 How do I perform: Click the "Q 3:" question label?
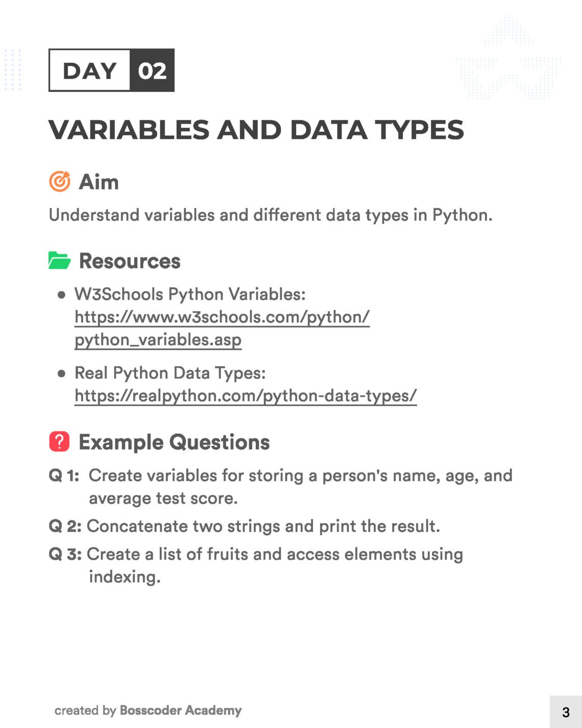tap(65, 554)
